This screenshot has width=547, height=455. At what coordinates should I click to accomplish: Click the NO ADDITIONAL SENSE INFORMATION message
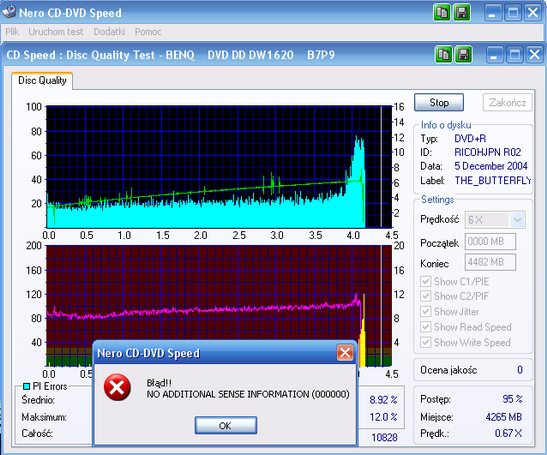point(248,394)
